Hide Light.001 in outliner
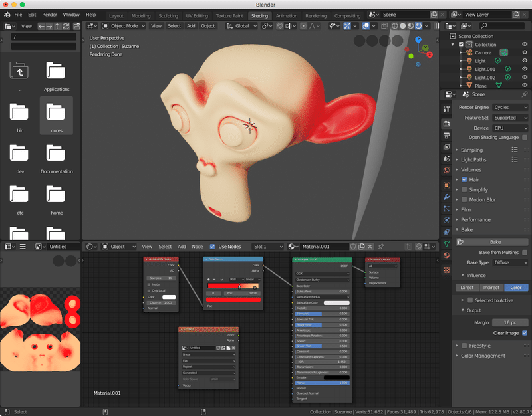Screen dimensions: 532x416 click(525, 69)
